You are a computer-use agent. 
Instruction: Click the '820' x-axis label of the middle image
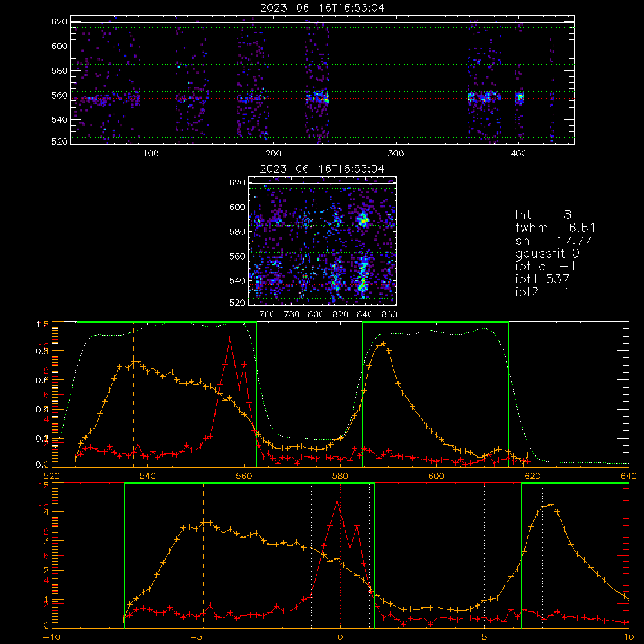341,315
